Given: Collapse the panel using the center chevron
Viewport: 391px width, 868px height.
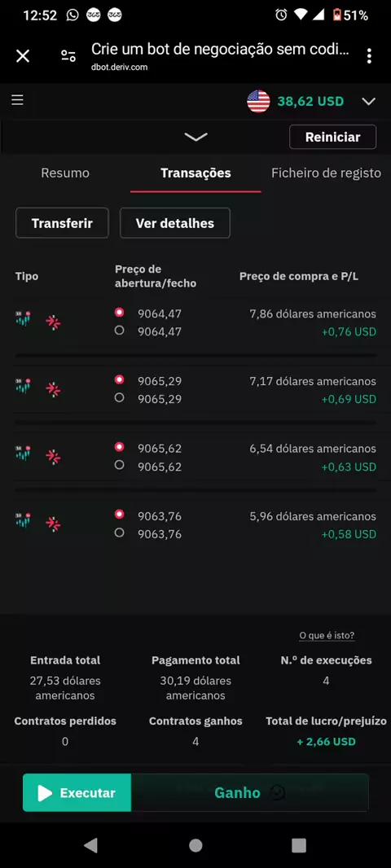Looking at the screenshot, I should point(195,137).
